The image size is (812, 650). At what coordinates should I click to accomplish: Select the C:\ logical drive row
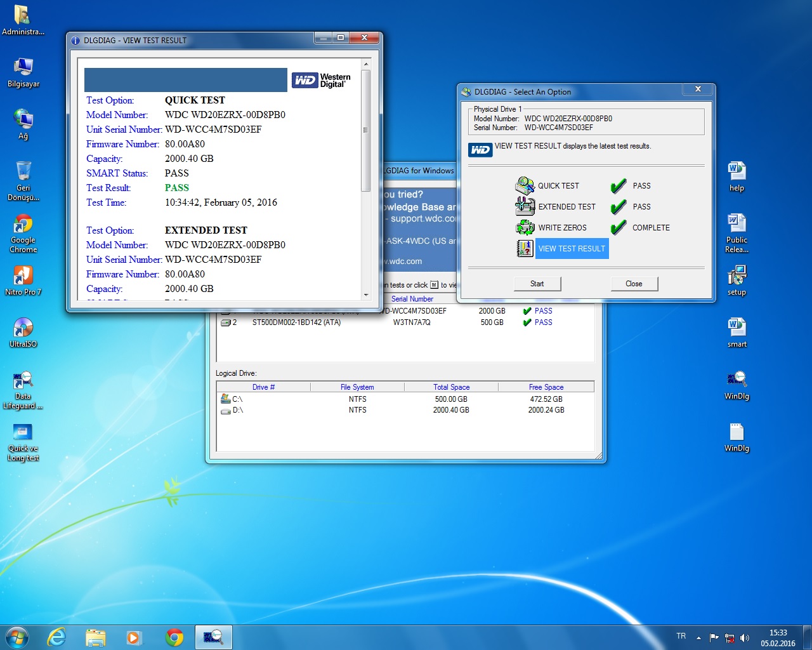tap(237, 399)
